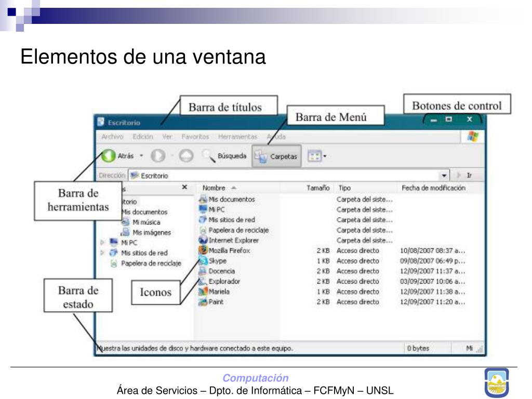The width and height of the screenshot is (532, 399).
Task: Expand the address bar dropdown arrow
Action: coord(444,176)
